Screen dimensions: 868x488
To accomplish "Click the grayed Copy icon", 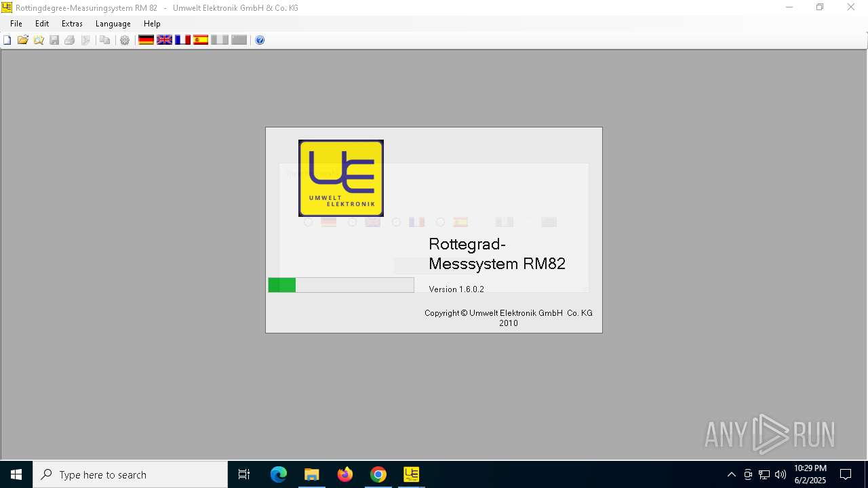I will coord(104,40).
